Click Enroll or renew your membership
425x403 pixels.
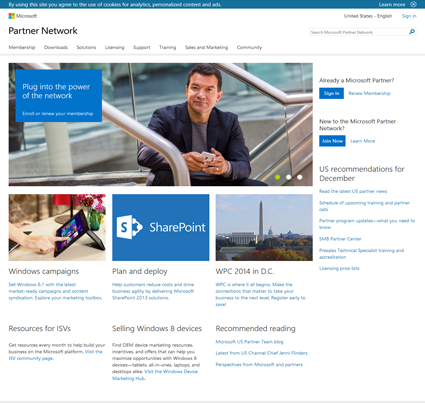[58, 114]
